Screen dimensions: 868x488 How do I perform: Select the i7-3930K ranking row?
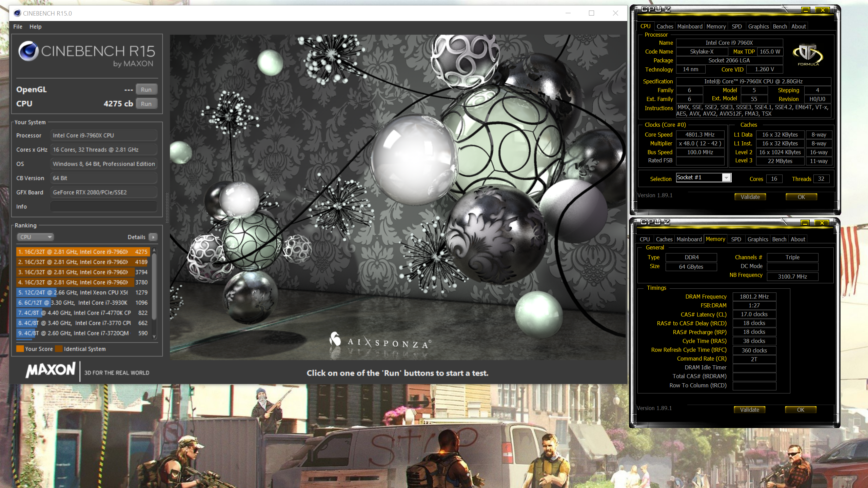coord(83,303)
